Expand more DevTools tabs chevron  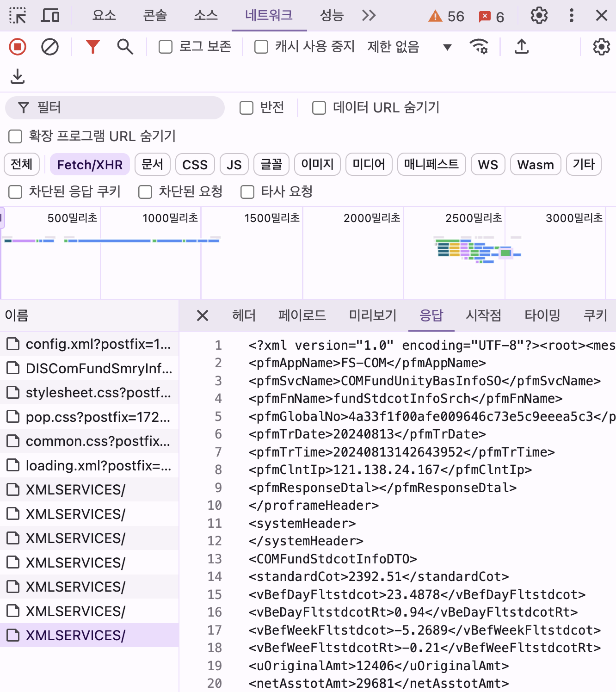point(369,16)
